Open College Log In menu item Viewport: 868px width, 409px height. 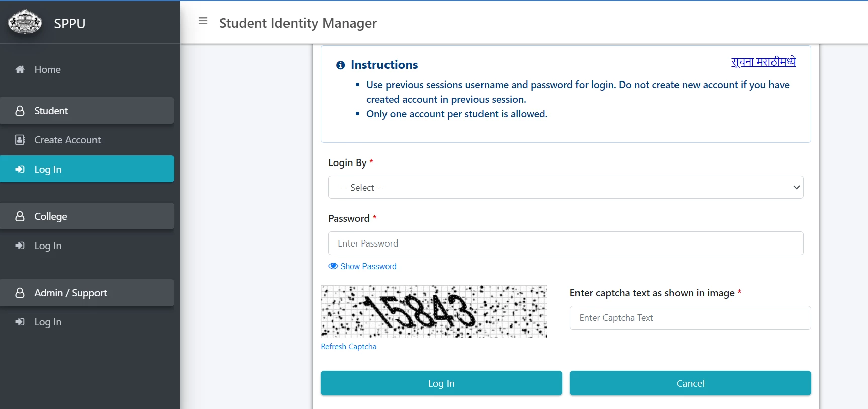coord(48,246)
